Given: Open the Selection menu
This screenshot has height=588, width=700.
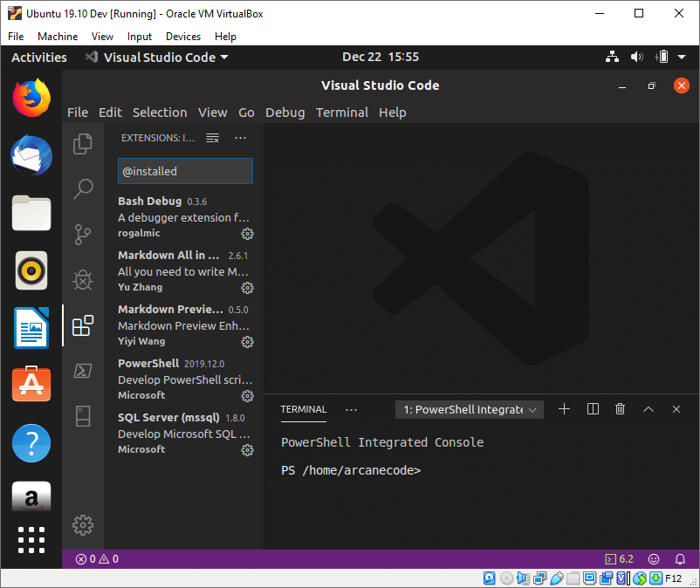Looking at the screenshot, I should click(x=160, y=113).
